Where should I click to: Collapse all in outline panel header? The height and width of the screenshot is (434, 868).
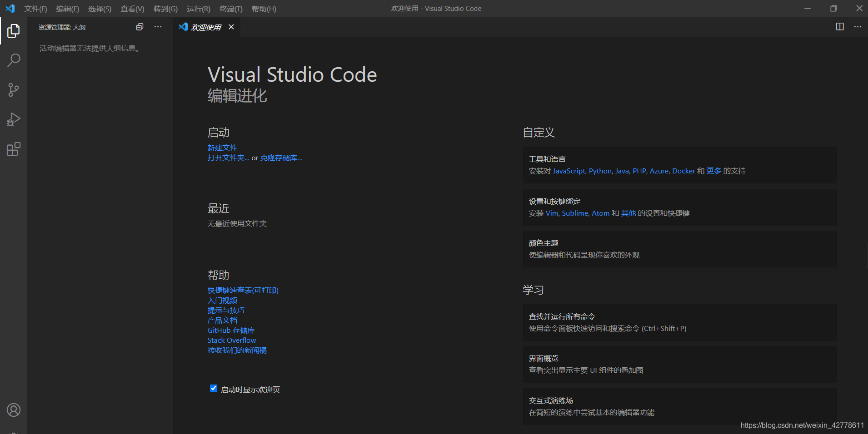(140, 27)
